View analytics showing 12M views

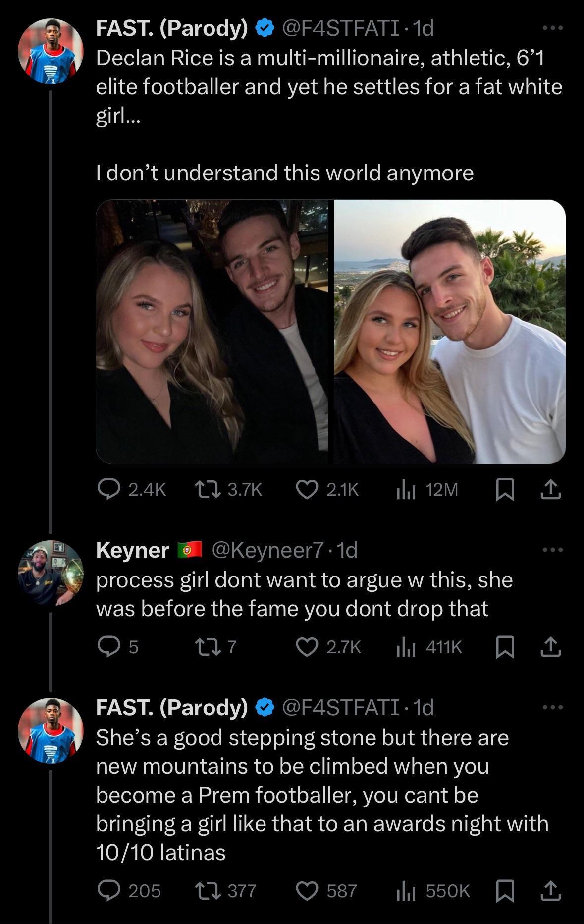pos(405,490)
